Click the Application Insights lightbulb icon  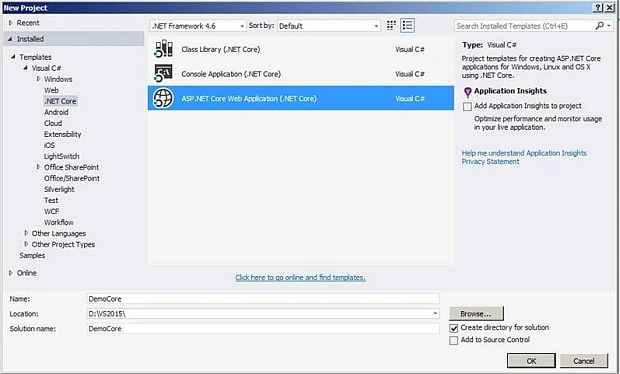coord(467,92)
